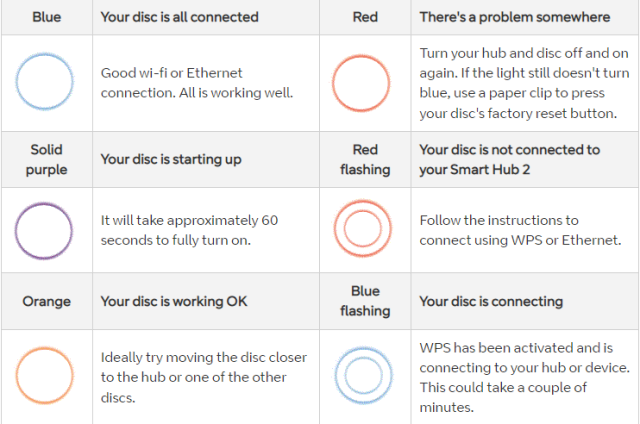Click the factory reset button instructions text
The width and height of the screenshot is (640, 424).
524,83
